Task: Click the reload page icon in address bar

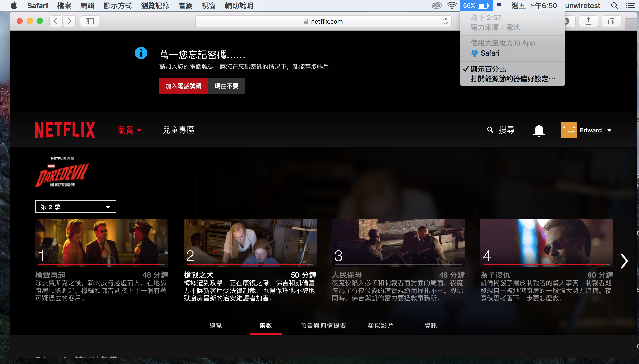Action: (x=445, y=21)
